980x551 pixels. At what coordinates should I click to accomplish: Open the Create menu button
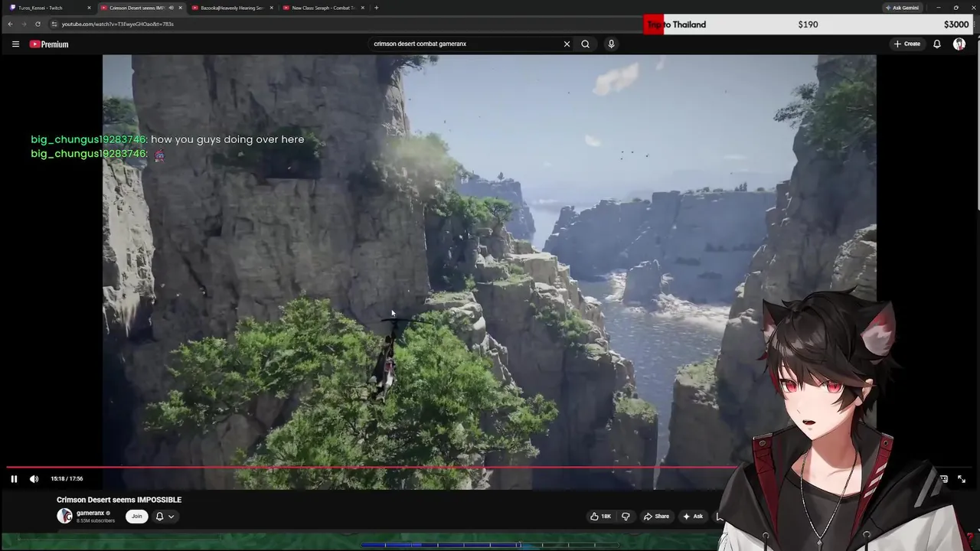906,44
